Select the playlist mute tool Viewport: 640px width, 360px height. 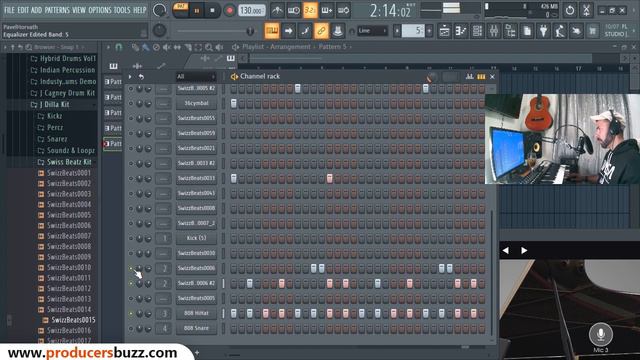(x=167, y=47)
